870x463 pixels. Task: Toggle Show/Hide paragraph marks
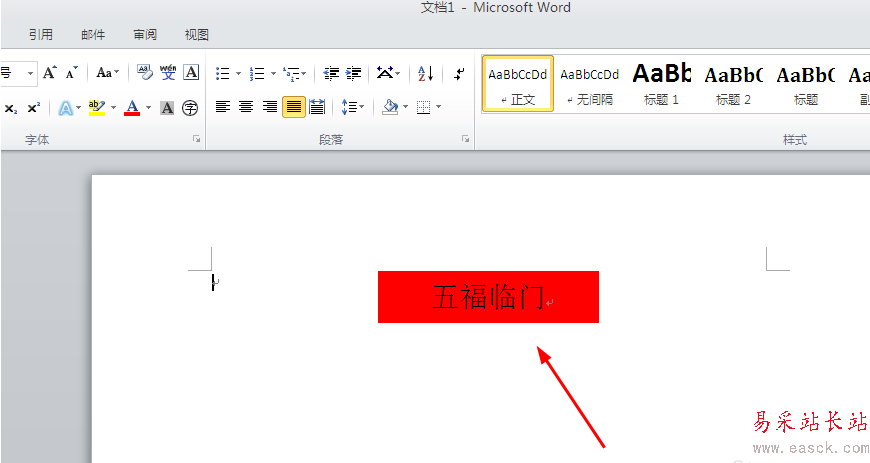coord(459,73)
